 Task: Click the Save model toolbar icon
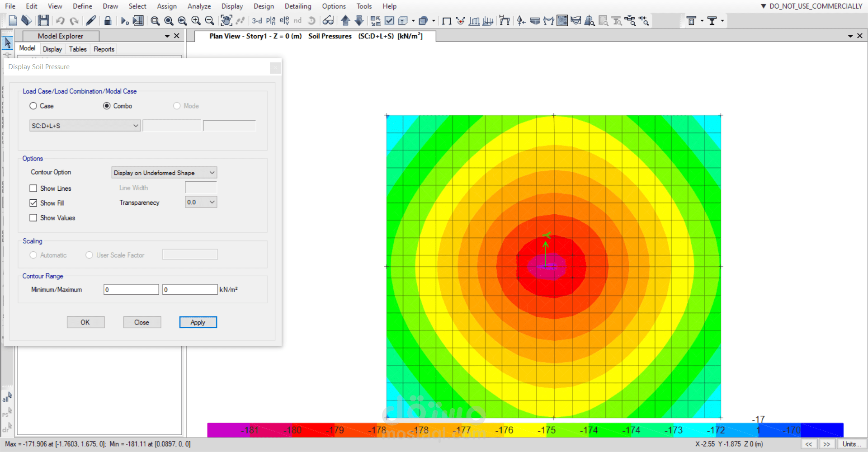click(x=43, y=20)
